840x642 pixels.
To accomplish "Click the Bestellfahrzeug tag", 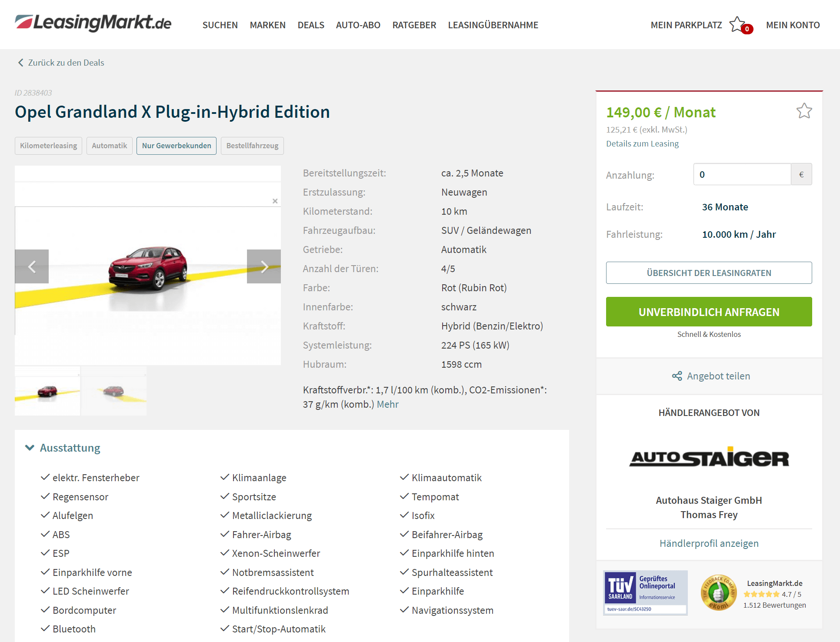I will 252,146.
